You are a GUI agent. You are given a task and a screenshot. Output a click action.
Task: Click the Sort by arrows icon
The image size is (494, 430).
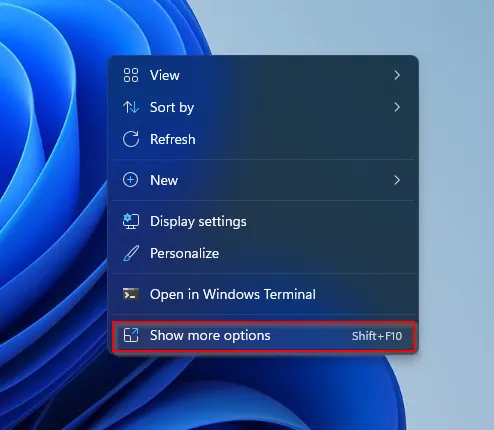pyautogui.click(x=131, y=107)
